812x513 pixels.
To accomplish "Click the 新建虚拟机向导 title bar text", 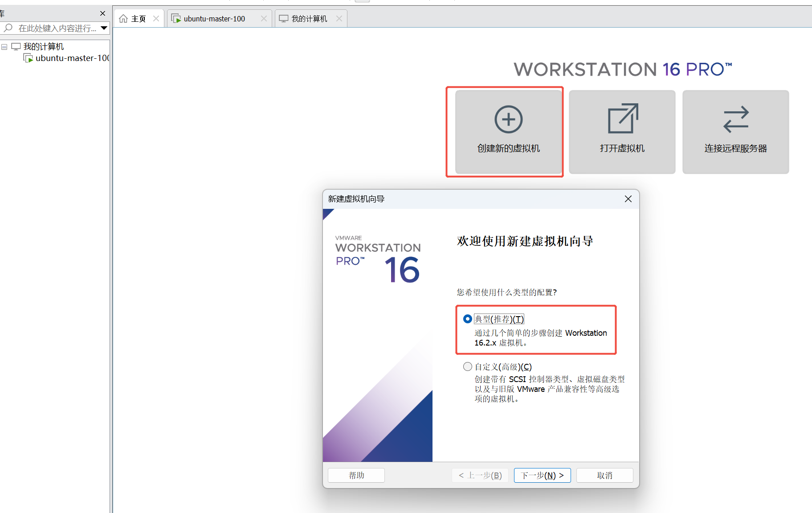I will [x=356, y=199].
